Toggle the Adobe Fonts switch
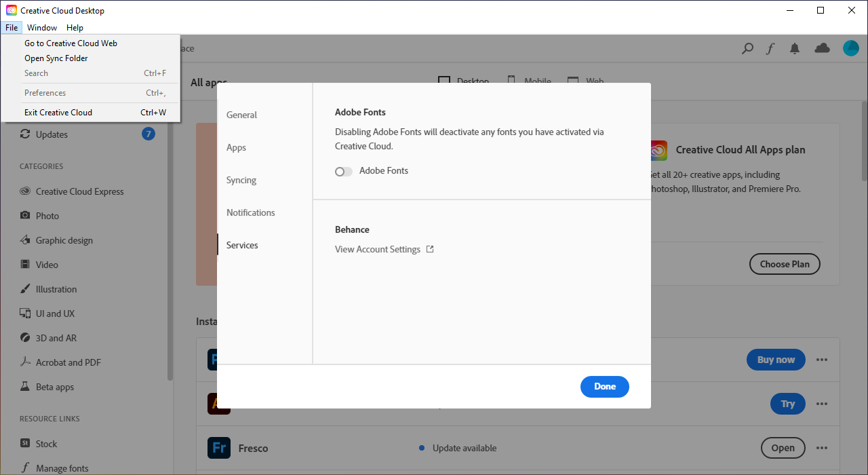 [344, 172]
